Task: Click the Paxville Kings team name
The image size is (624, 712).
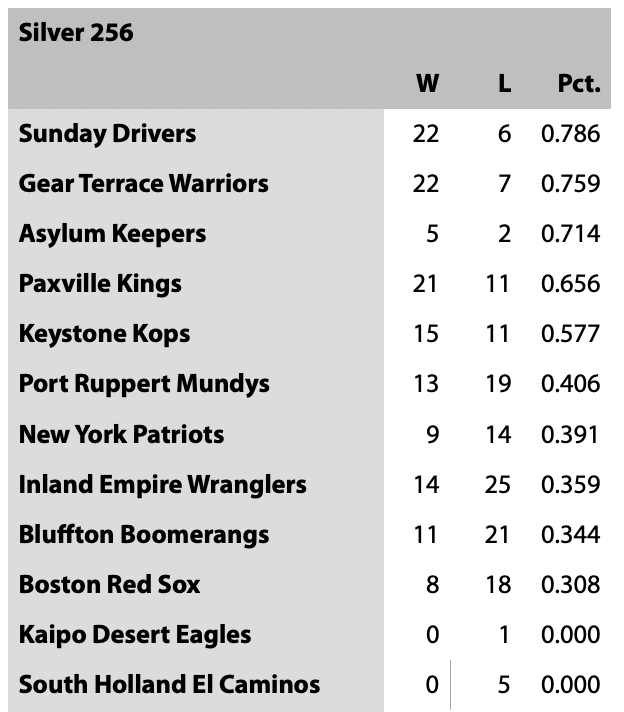Action: (x=100, y=284)
